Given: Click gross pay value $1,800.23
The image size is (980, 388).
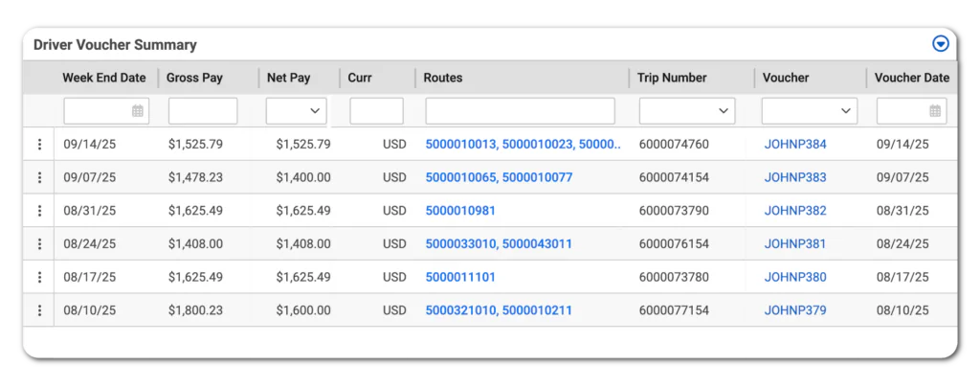Looking at the screenshot, I should tap(195, 310).
